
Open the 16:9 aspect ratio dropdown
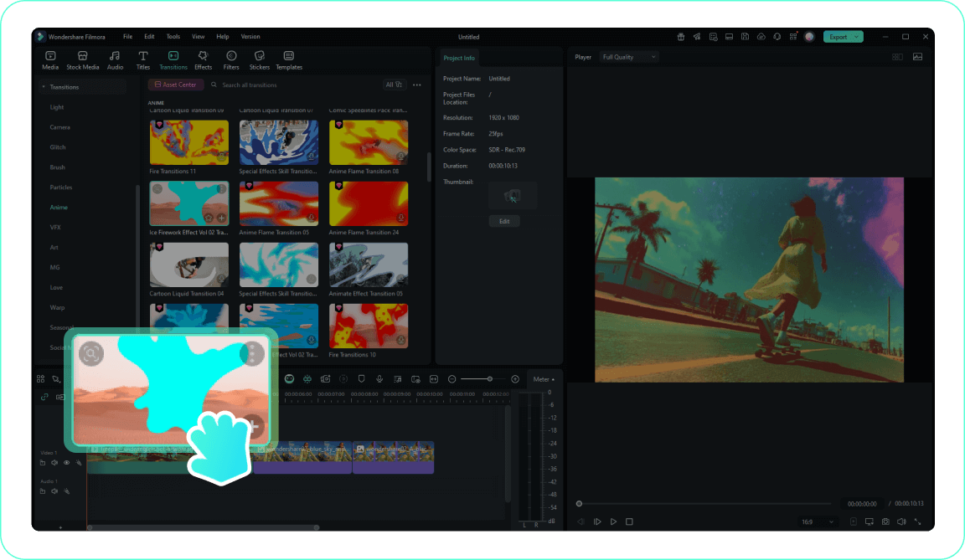(818, 521)
